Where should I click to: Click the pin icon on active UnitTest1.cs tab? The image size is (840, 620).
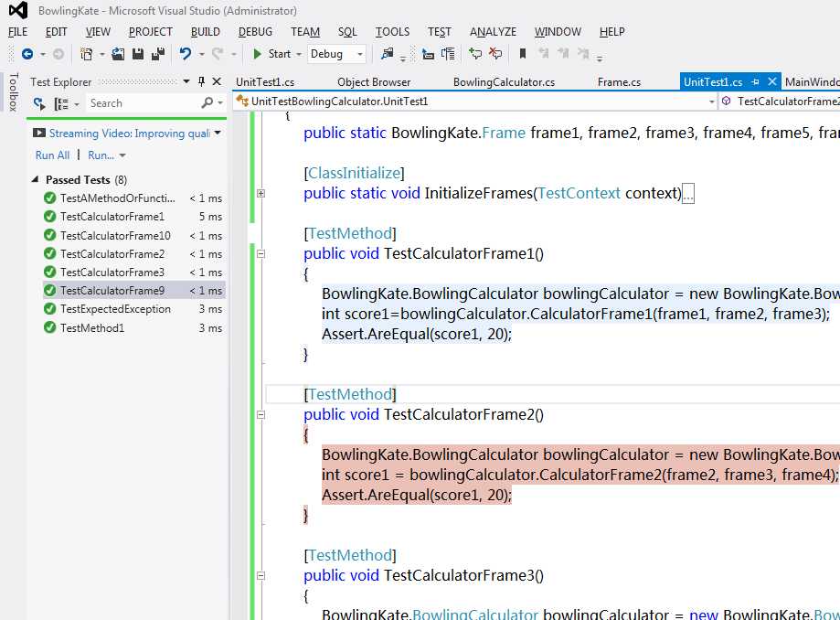756,82
